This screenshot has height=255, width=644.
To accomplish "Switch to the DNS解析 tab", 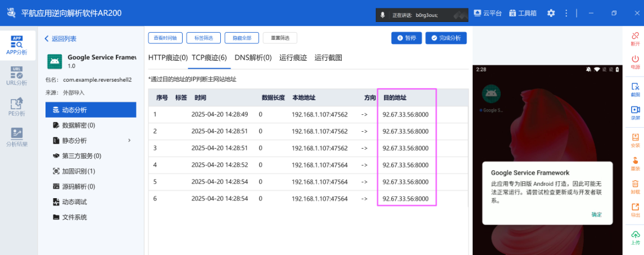I will click(x=253, y=57).
